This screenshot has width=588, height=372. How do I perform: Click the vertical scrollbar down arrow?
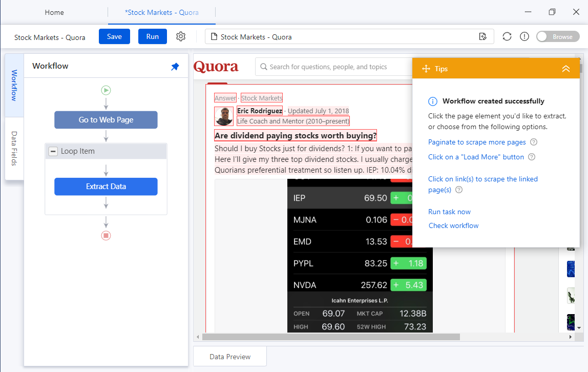pyautogui.click(x=579, y=328)
